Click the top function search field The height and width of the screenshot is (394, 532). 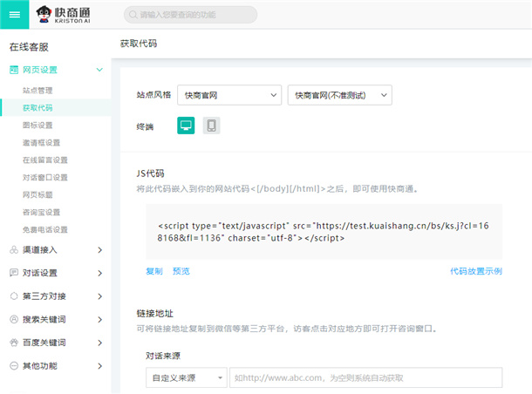coord(190,14)
